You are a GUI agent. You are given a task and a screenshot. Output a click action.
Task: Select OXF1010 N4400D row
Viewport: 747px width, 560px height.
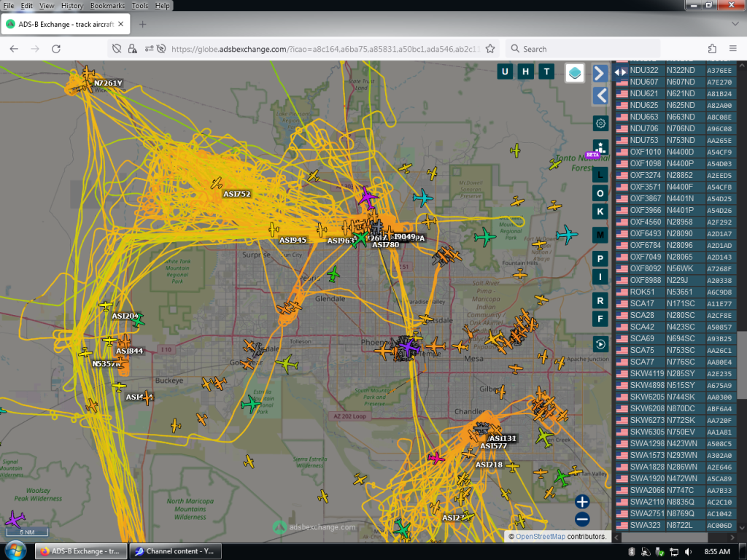click(x=676, y=152)
